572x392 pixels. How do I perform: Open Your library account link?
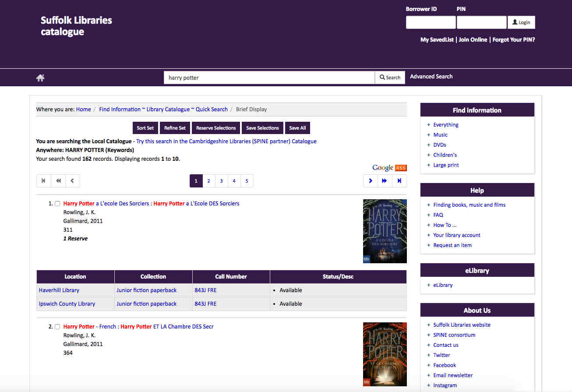coord(457,235)
